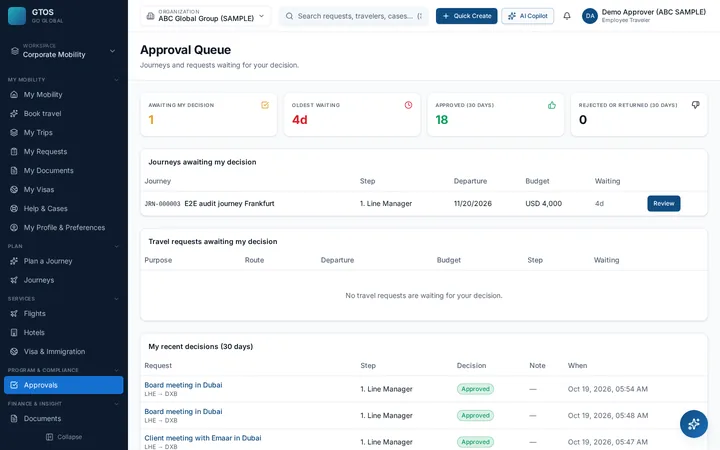The width and height of the screenshot is (720, 450).
Task: Open the Book travel menu item
Action: point(64,113)
